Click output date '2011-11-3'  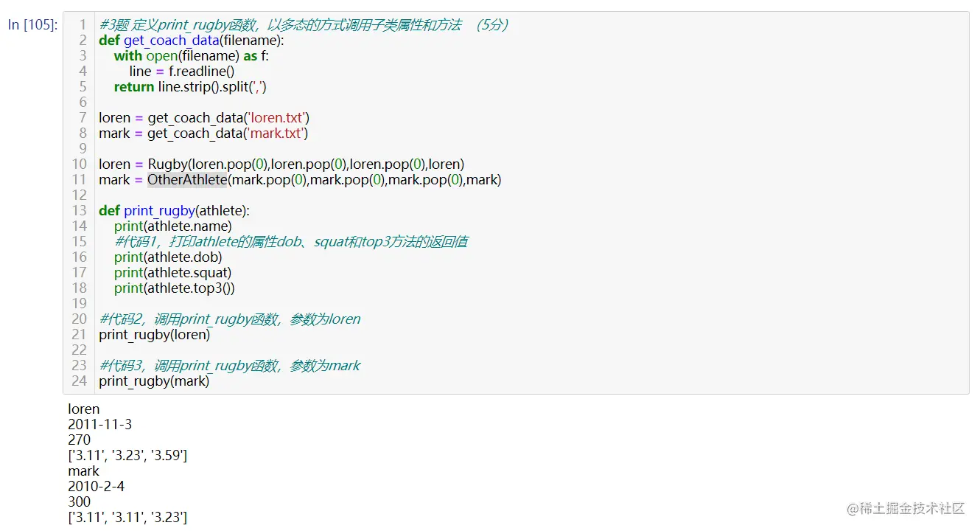[99, 424]
